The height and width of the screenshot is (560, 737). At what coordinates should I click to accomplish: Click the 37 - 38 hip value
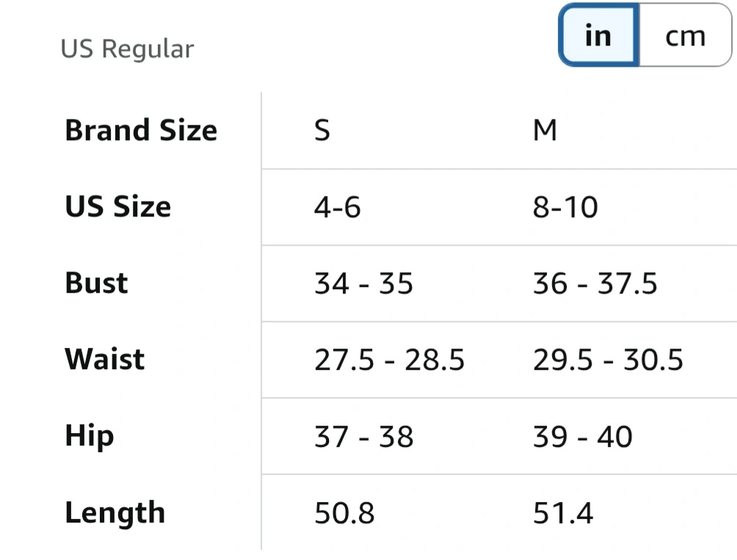363,437
